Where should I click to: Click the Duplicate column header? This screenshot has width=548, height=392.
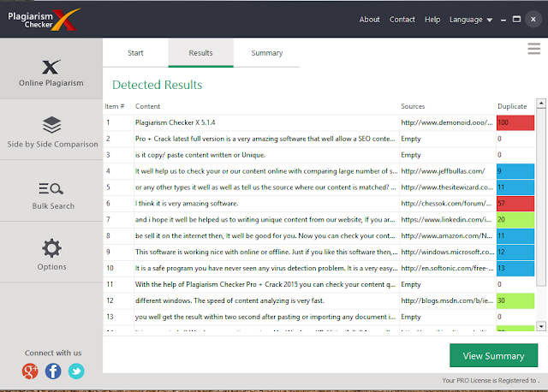coord(512,106)
